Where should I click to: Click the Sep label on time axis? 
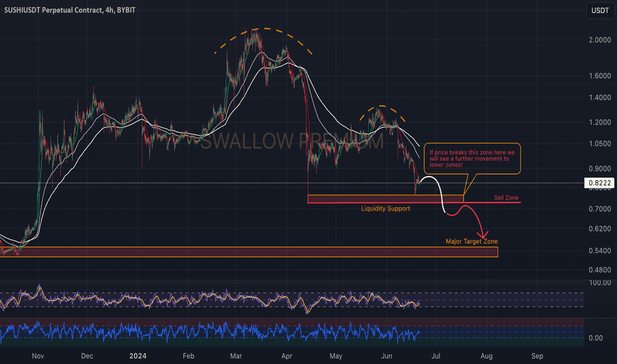537,356
